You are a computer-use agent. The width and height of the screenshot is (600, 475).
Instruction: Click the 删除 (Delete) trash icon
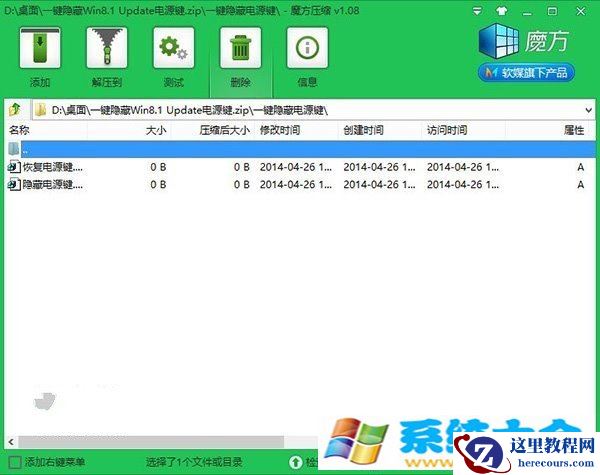tap(240, 48)
